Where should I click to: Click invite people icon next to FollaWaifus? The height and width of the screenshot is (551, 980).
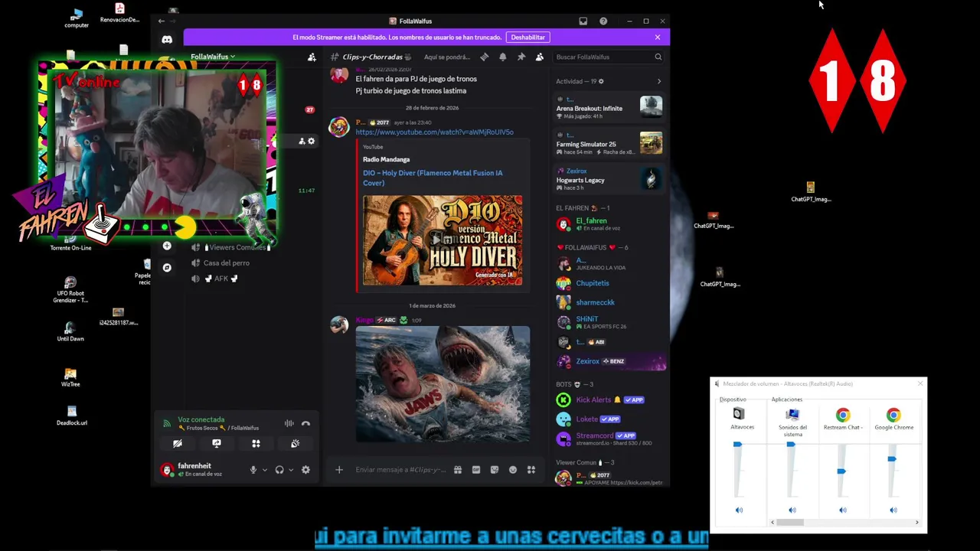pos(312,57)
